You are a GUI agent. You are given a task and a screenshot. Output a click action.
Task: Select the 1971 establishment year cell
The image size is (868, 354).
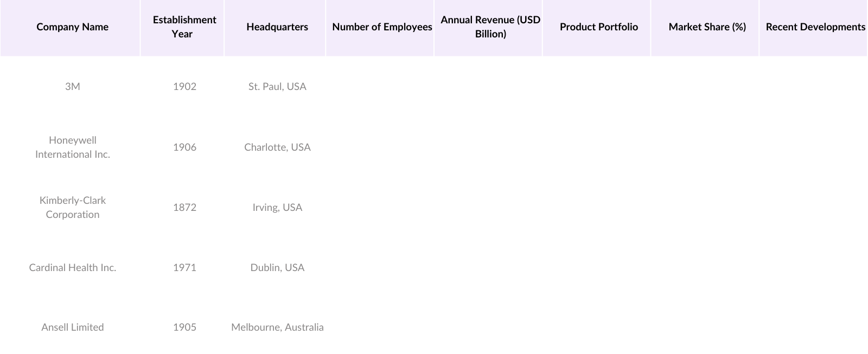point(184,268)
